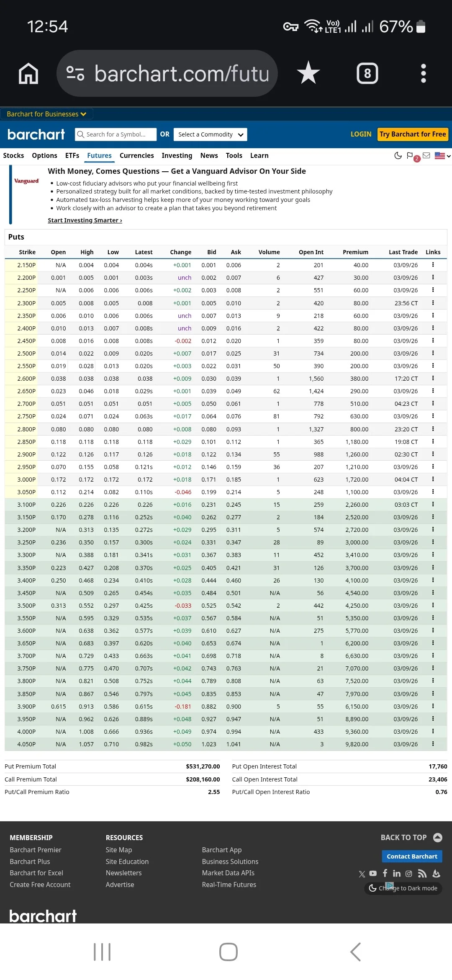The height and width of the screenshot is (980, 452).
Task: Open links menu for 2.900P row
Action: [x=433, y=454]
